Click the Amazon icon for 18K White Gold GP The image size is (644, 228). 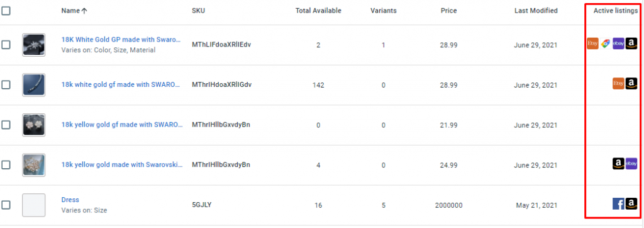tap(631, 43)
